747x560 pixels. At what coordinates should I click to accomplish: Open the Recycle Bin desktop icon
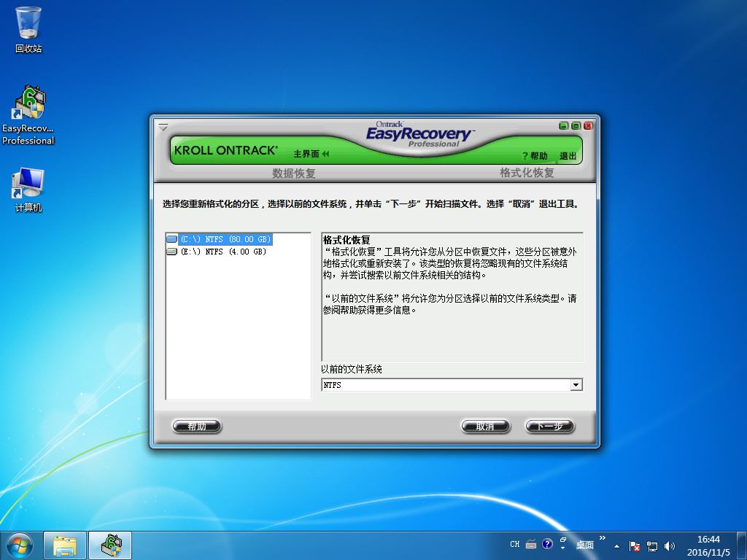point(28,29)
